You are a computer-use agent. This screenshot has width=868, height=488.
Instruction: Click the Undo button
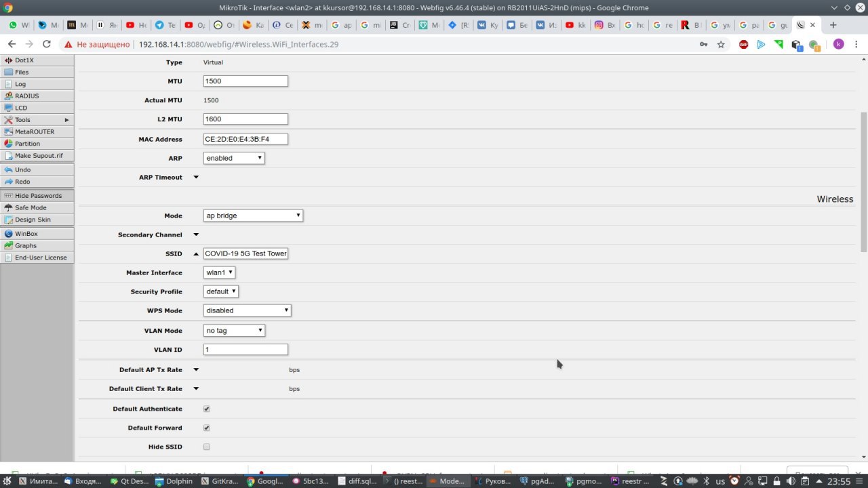[x=37, y=169]
